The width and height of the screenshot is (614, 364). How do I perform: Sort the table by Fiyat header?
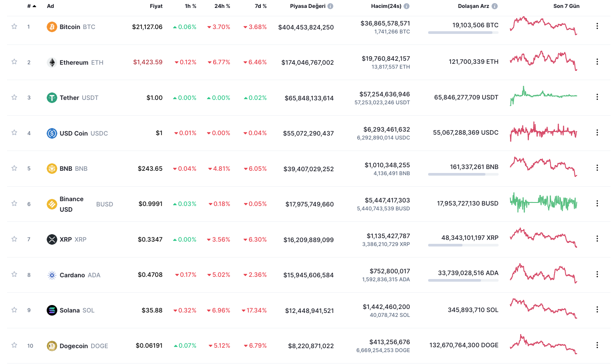(x=156, y=6)
